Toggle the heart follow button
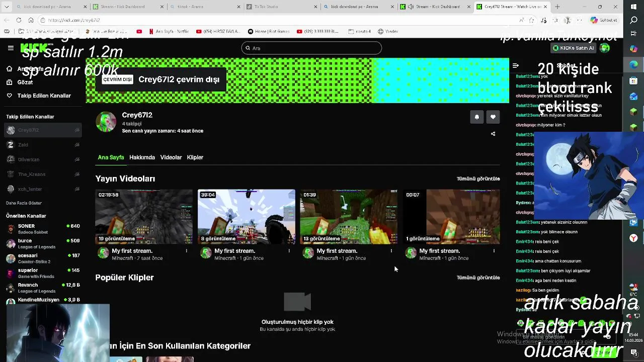Image resolution: width=644 pixels, height=362 pixels. (x=493, y=117)
